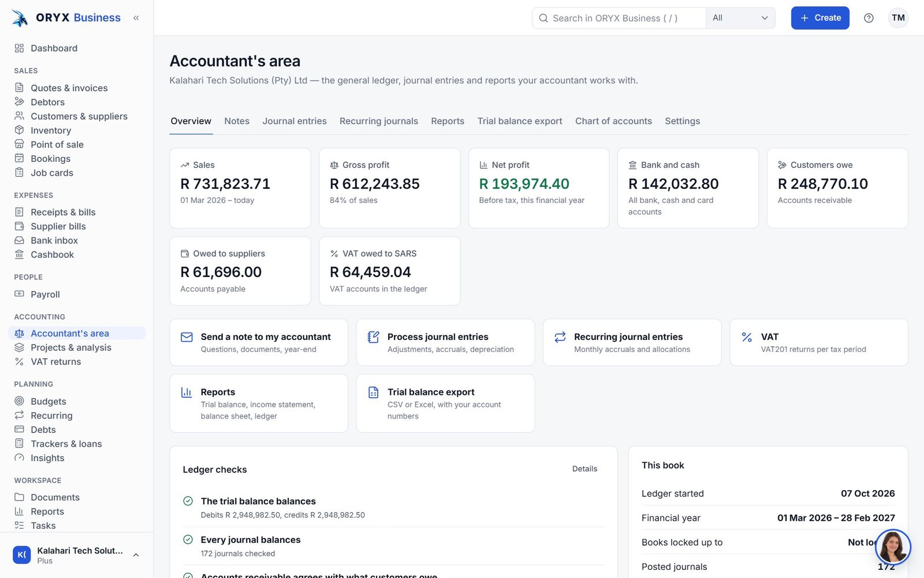
Task: Expand the All search filter dropdown
Action: point(740,18)
